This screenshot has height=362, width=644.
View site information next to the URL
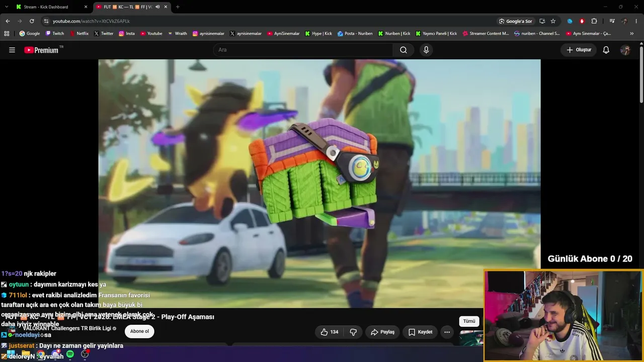[46, 21]
